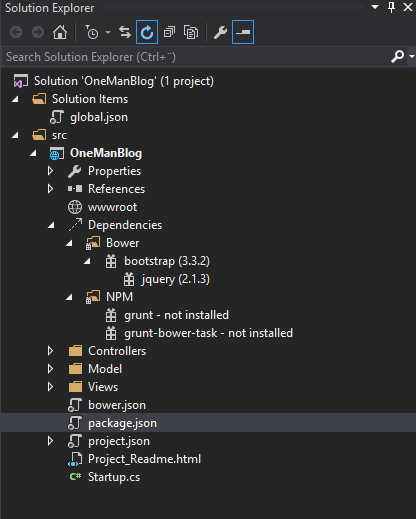416x519 pixels.
Task: Expand project.json node
Action: click(x=50, y=441)
